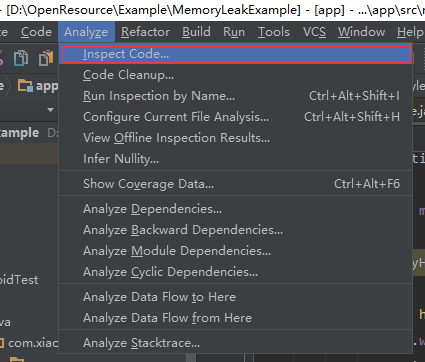Click the app module folder icon
The image size is (425, 362).
(x=25, y=86)
